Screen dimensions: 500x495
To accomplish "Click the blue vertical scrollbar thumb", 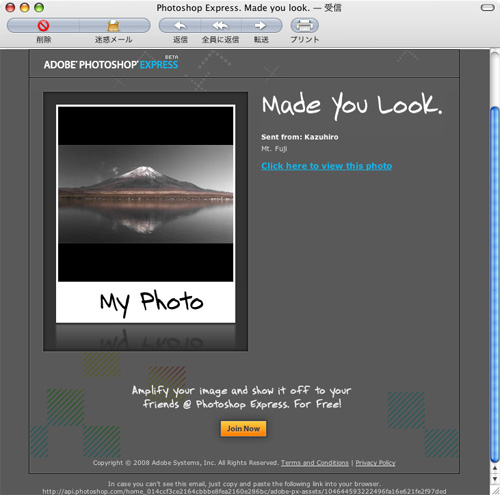I will coord(495,285).
